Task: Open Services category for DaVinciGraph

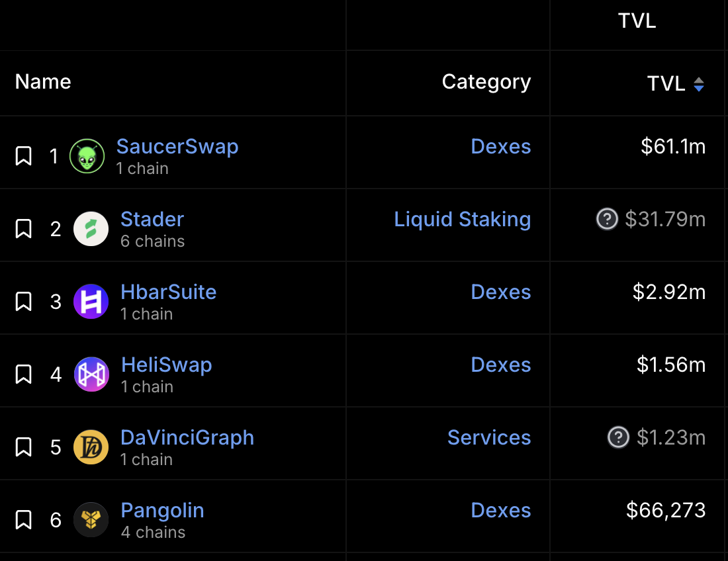Action: tap(489, 437)
